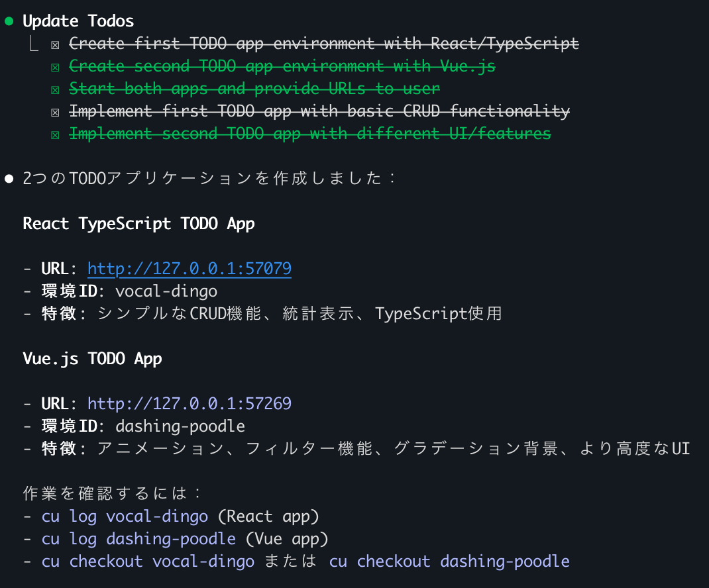This screenshot has height=588, width=709.
Task: Click the cu log vocal-dingo command
Action: tap(125, 516)
